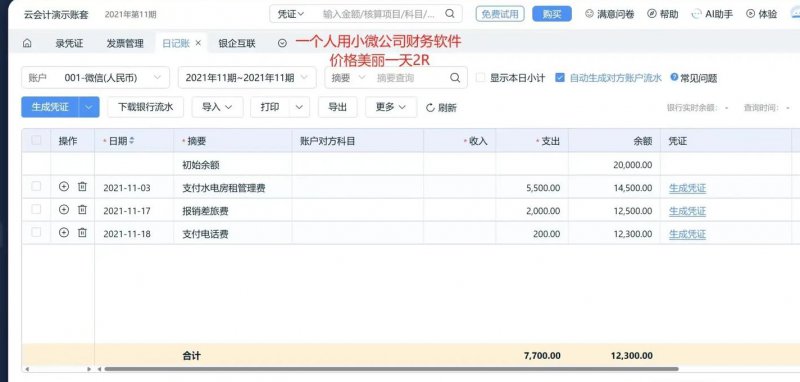Expand the 打印 arrow dropdown
The width and height of the screenshot is (800, 382).
(x=299, y=107)
